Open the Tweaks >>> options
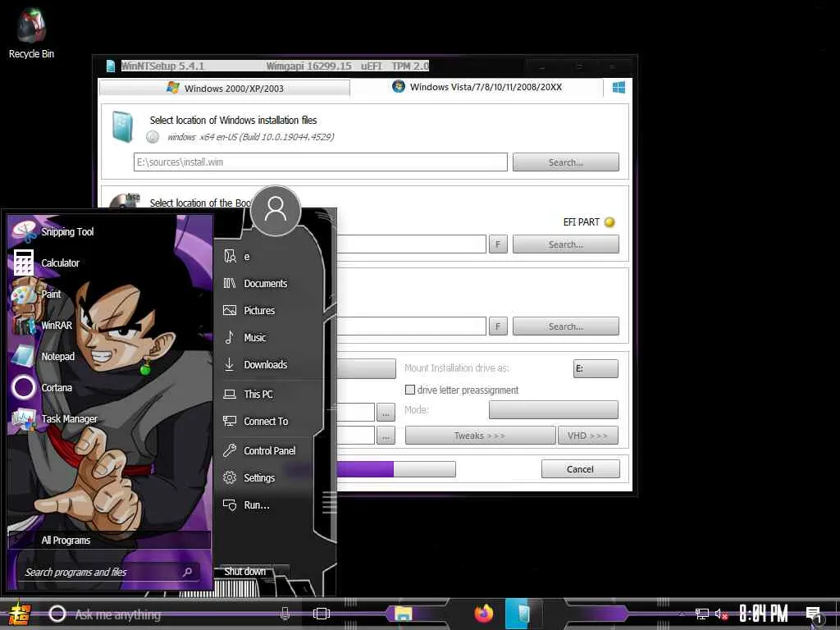 [480, 436]
